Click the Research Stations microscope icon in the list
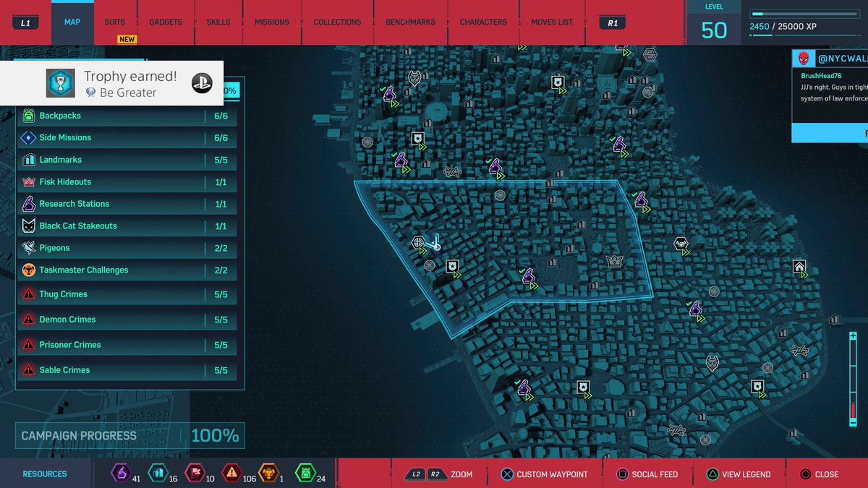 pyautogui.click(x=29, y=204)
